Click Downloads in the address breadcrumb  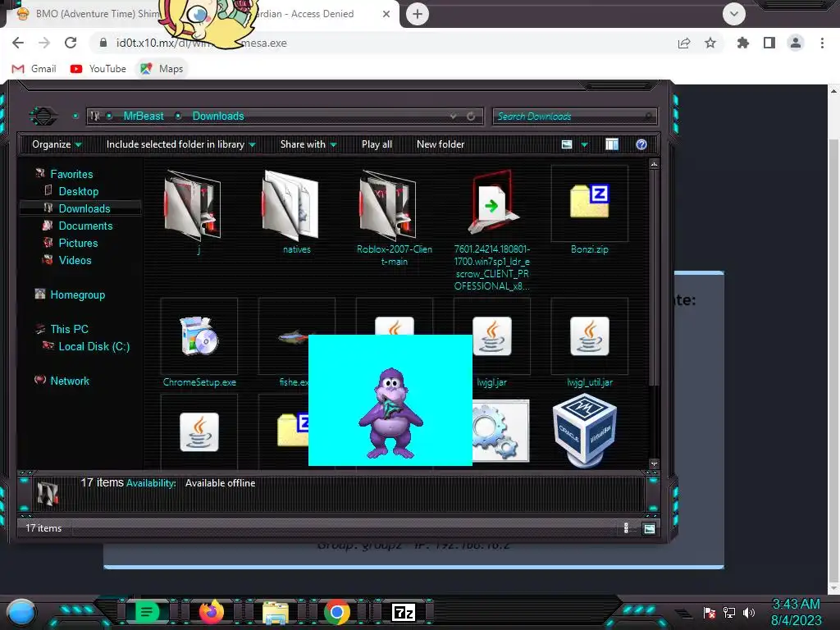(218, 116)
